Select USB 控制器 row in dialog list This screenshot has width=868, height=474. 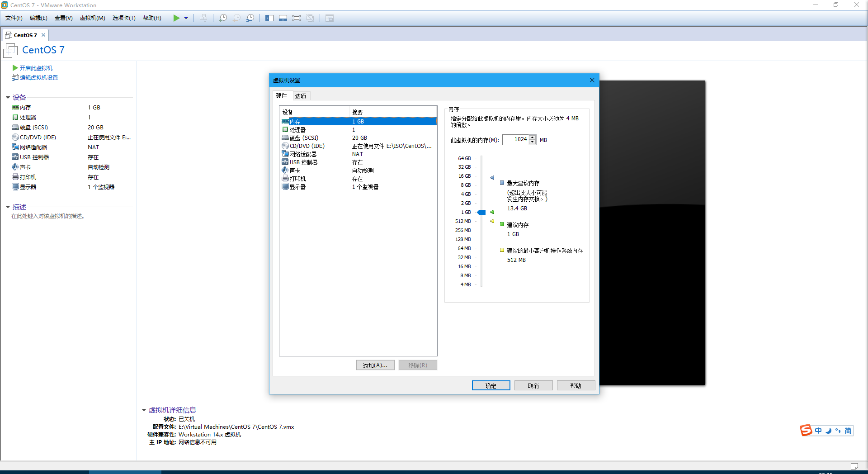(359, 162)
